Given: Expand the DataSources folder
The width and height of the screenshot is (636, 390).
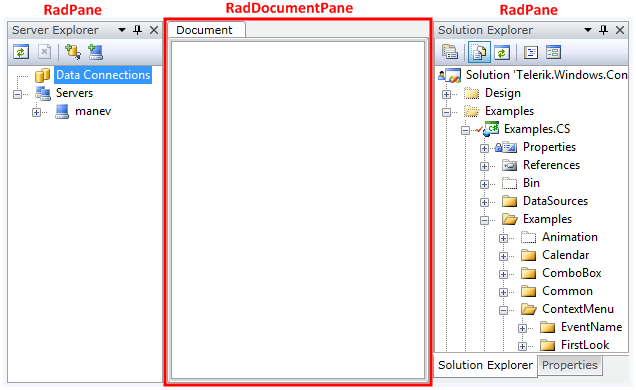Looking at the screenshot, I should [x=484, y=202].
